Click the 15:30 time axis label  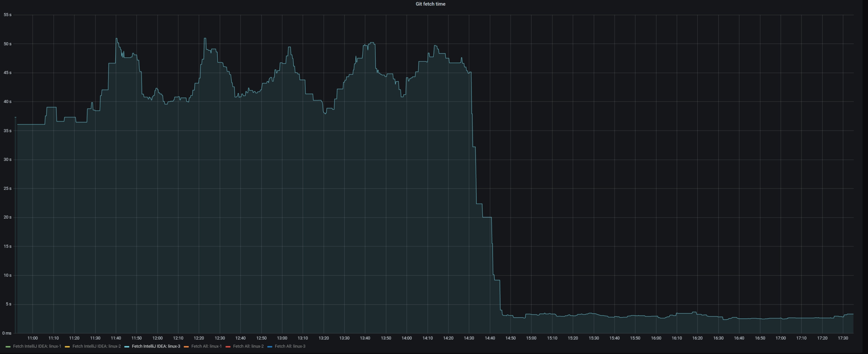(594, 338)
